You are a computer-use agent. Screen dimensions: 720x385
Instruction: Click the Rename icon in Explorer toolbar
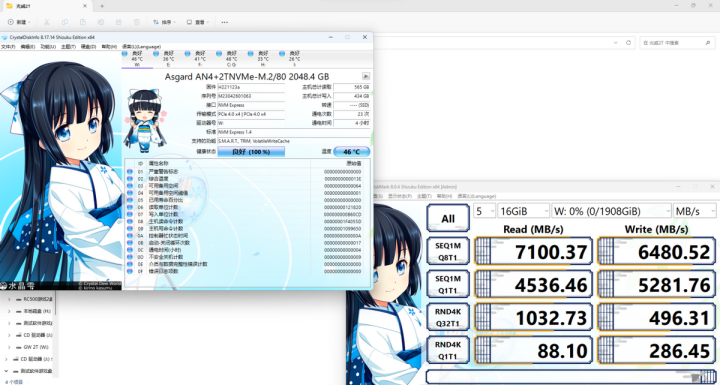[x=101, y=22]
